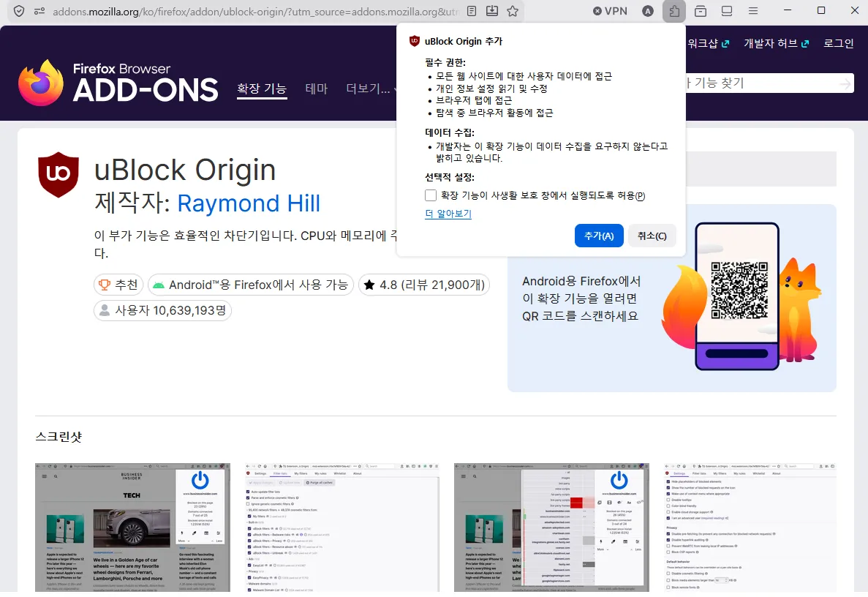
Task: Open first screenshot thumbnail with Business Insider
Action: 132,527
